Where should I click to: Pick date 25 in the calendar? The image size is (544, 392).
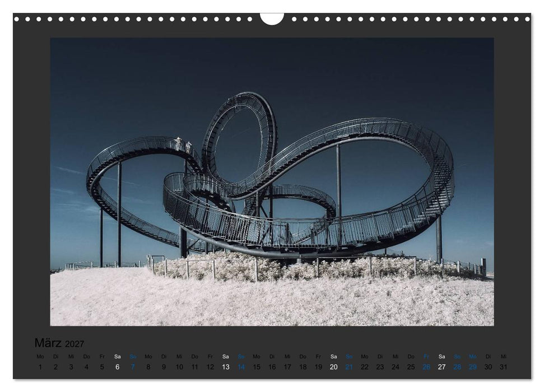click(x=411, y=367)
